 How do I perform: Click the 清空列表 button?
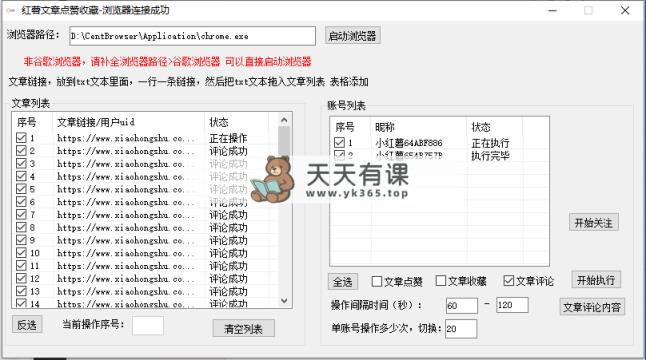click(243, 328)
